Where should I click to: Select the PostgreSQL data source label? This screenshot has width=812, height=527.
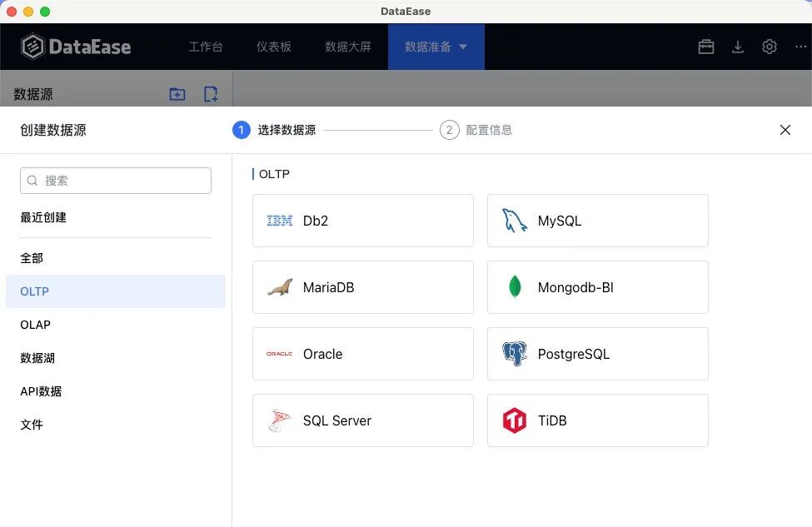574,354
